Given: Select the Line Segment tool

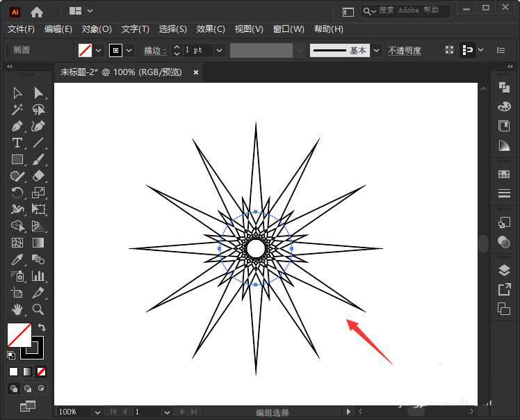Looking at the screenshot, I should [38, 143].
